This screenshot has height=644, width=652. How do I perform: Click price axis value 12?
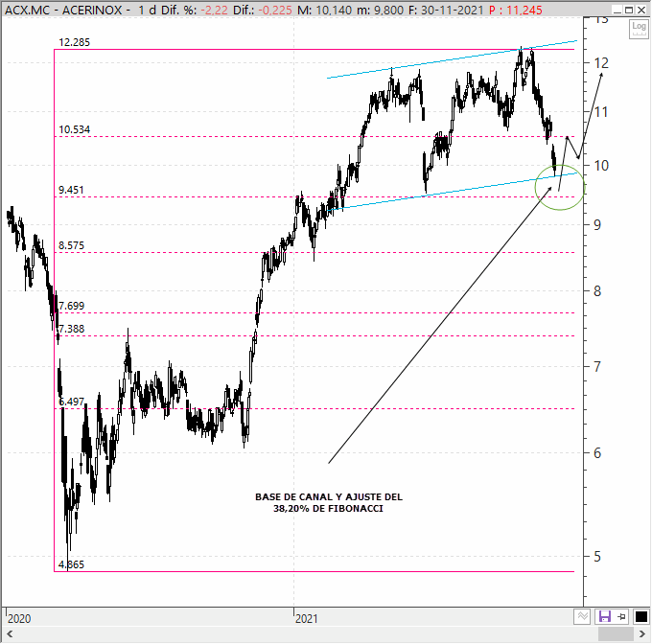coord(601,63)
